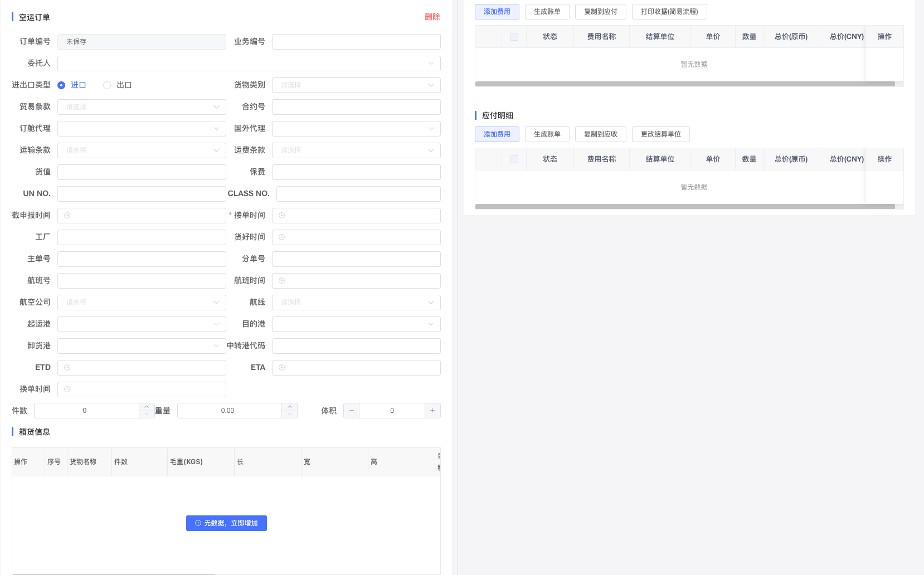The width and height of the screenshot is (924, 575).
Task: Click the clock icon in 航班时间 field
Action: click(x=282, y=281)
